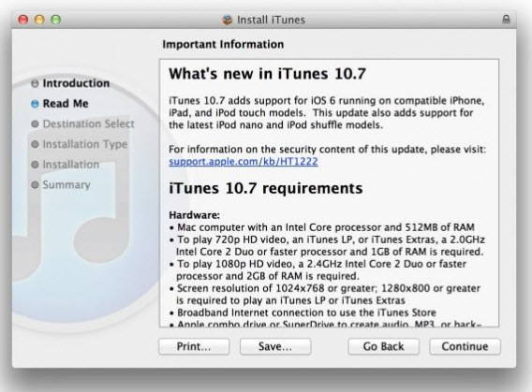Click "processor and 2GB of RAM is required" line
This screenshot has height=392, width=532.
(268, 276)
